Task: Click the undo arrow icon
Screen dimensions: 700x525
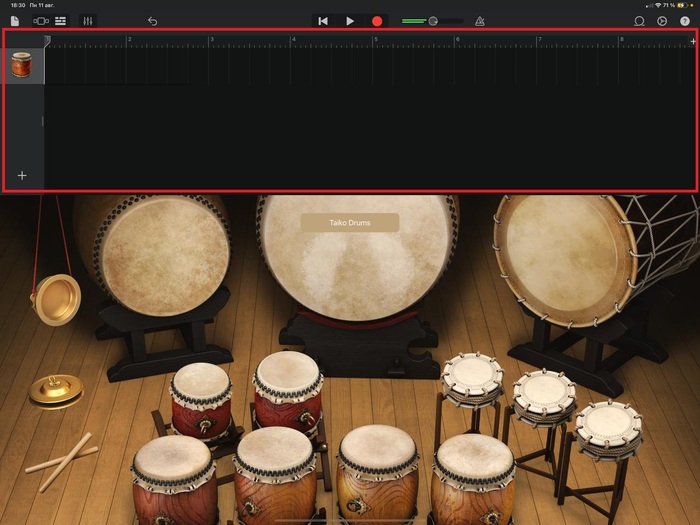Action: (153, 21)
